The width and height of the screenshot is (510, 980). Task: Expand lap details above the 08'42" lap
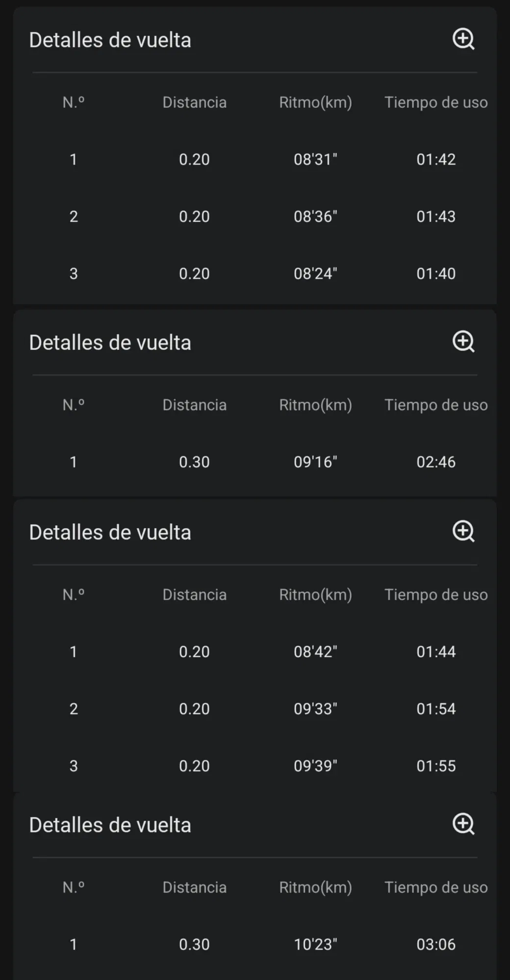click(x=463, y=531)
